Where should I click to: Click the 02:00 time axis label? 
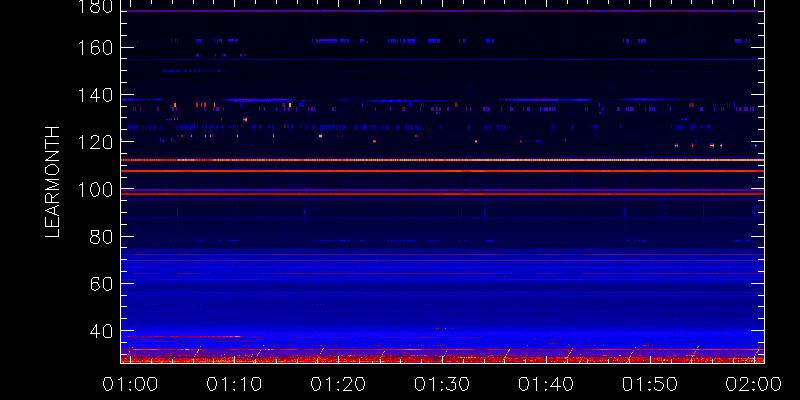coord(754,384)
